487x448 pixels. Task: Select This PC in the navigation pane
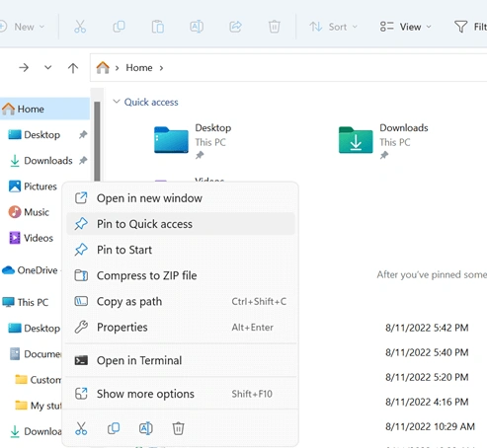coord(26,302)
